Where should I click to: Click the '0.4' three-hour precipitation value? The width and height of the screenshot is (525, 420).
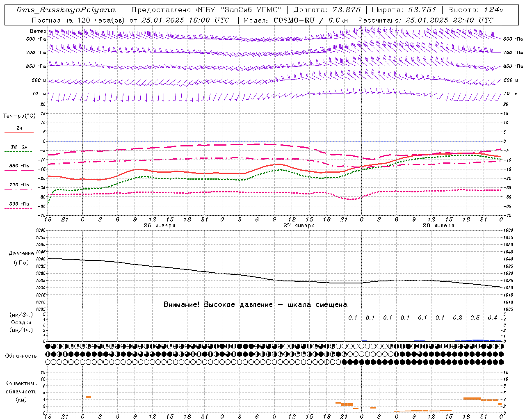493,318
